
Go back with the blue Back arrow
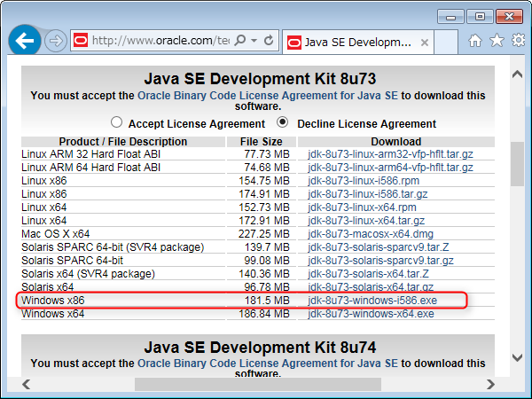pyautogui.click(x=25, y=41)
